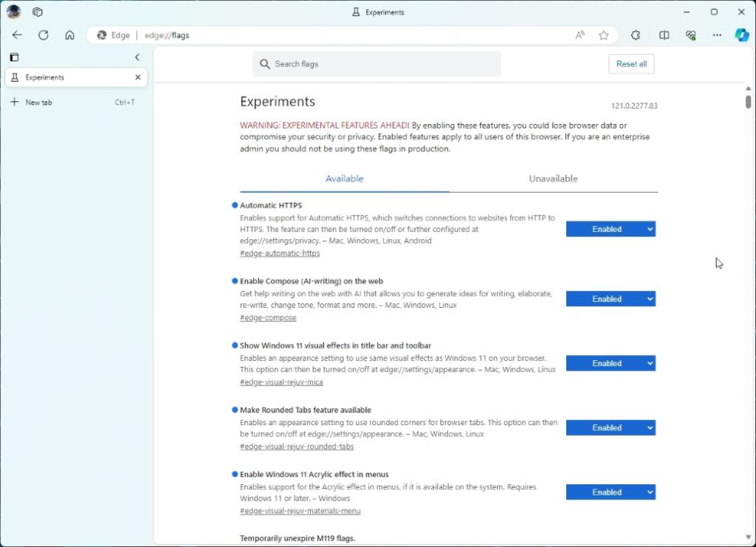Click inside the Search flags field
756x547 pixels.
377,63
